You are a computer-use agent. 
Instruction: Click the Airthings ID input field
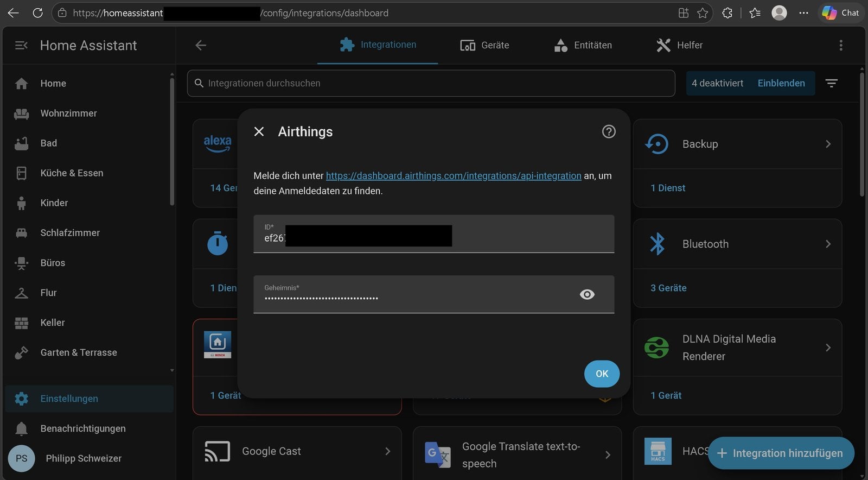(x=433, y=234)
